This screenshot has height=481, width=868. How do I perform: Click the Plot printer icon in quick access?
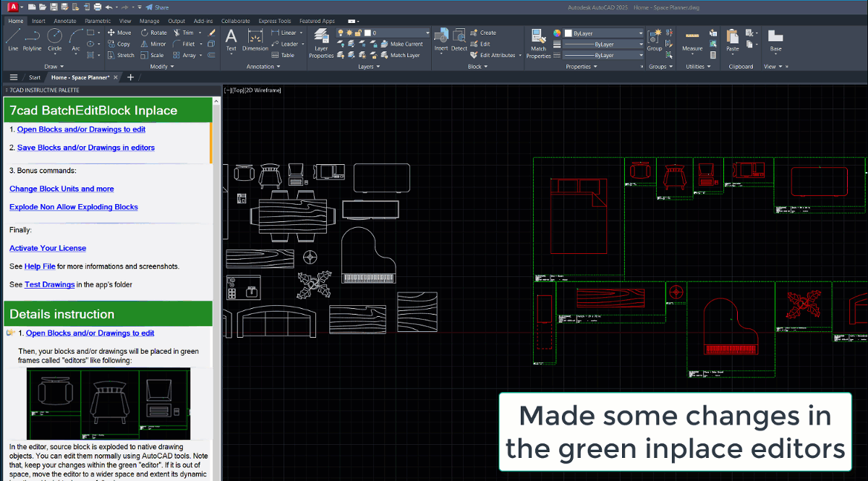97,7
